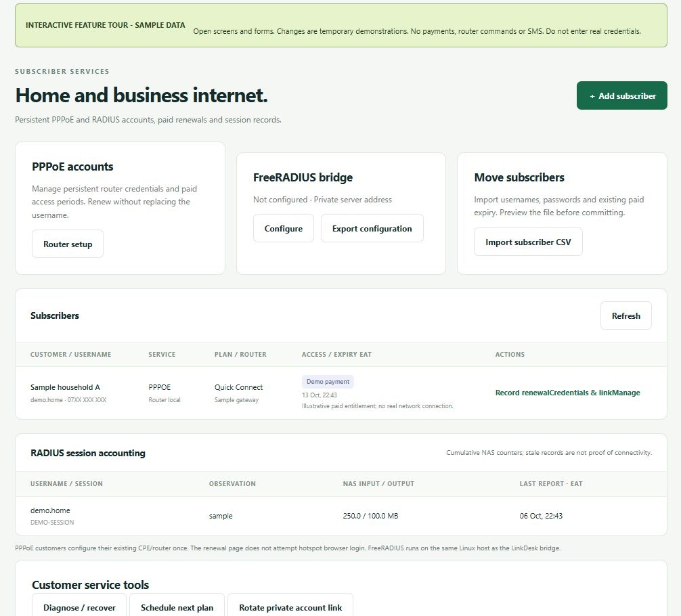Viewport: 681px width, 616px height.
Task: Open Manage link for Sample household A
Action: click(625, 393)
